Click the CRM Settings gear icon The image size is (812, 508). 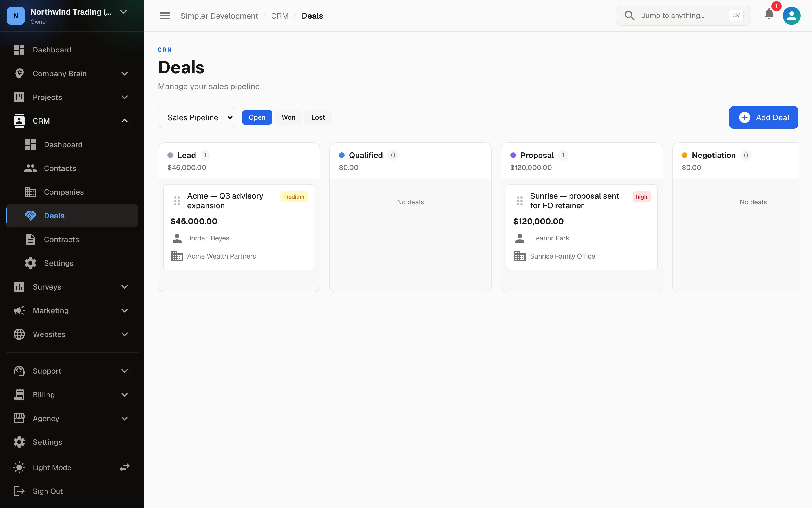coord(30,263)
